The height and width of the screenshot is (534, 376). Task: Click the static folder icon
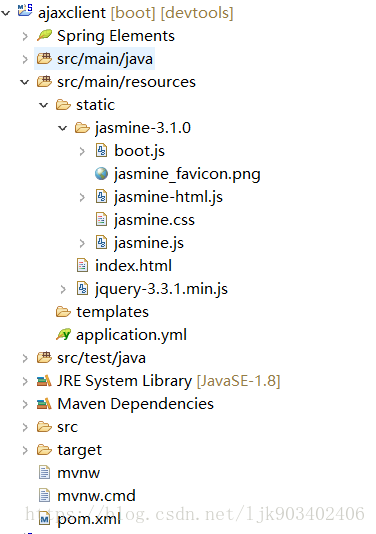63,105
